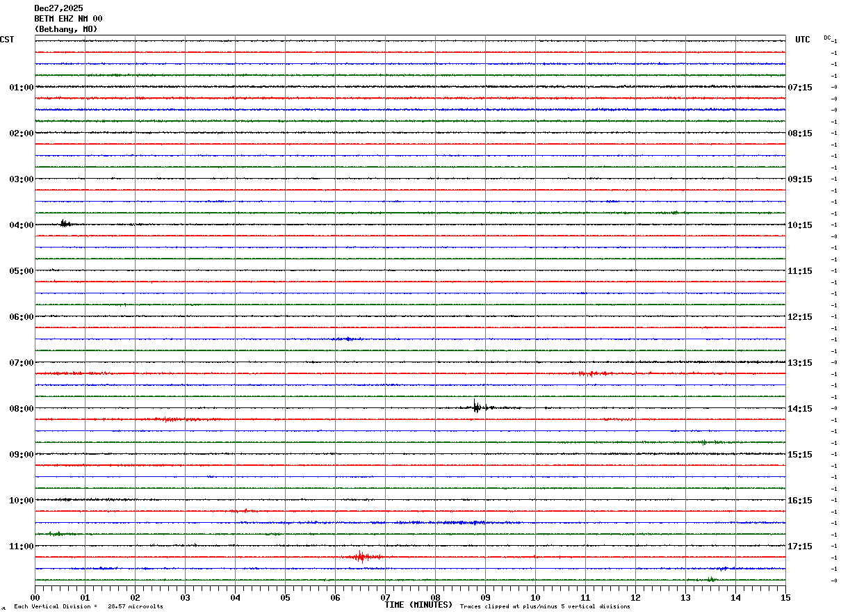
Task: Select the station code BETM EHZ NM 00
Action: [x=68, y=19]
